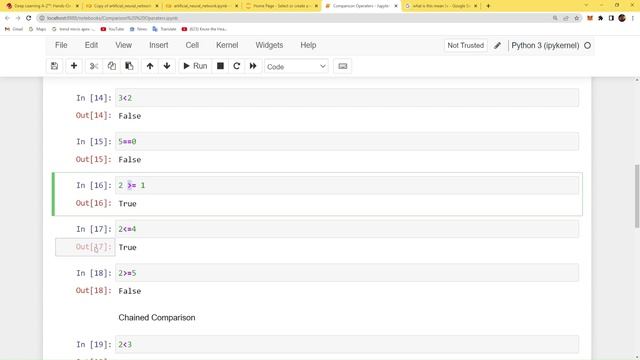Click the page vertical scrollbar thumb
This screenshot has height=360, width=640.
637,196
